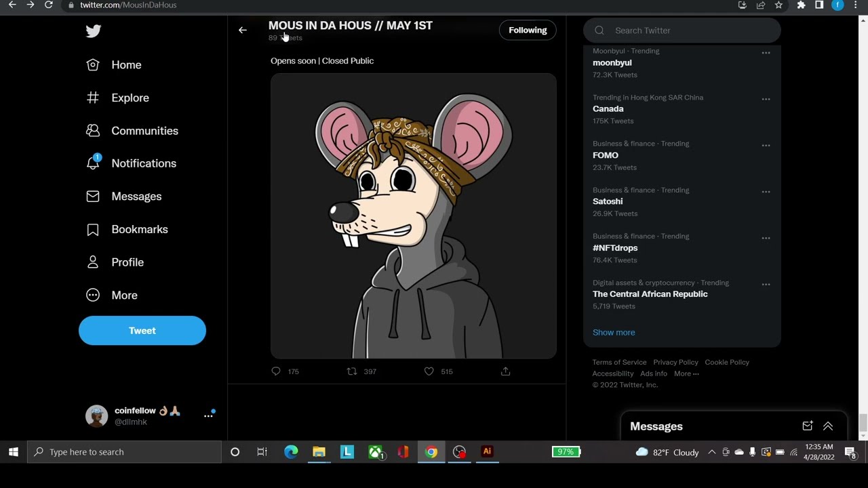The image size is (868, 488).
Task: Open Notifications in sidebar
Action: [x=131, y=163]
